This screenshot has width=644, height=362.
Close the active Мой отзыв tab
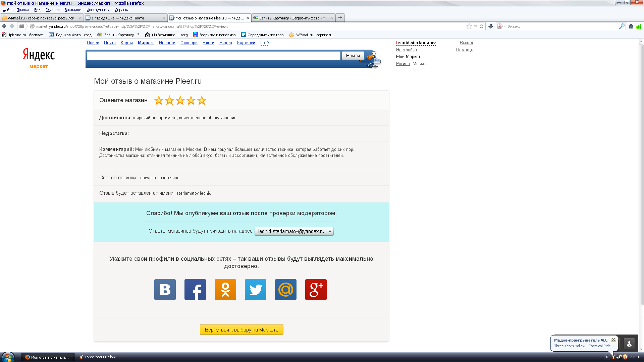248,18
